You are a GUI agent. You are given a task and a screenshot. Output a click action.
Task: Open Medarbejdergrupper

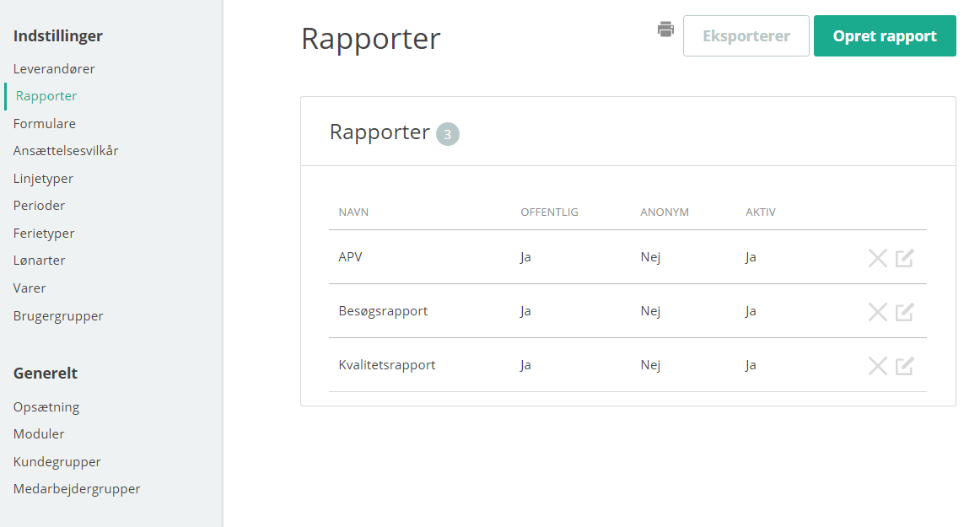click(77, 489)
